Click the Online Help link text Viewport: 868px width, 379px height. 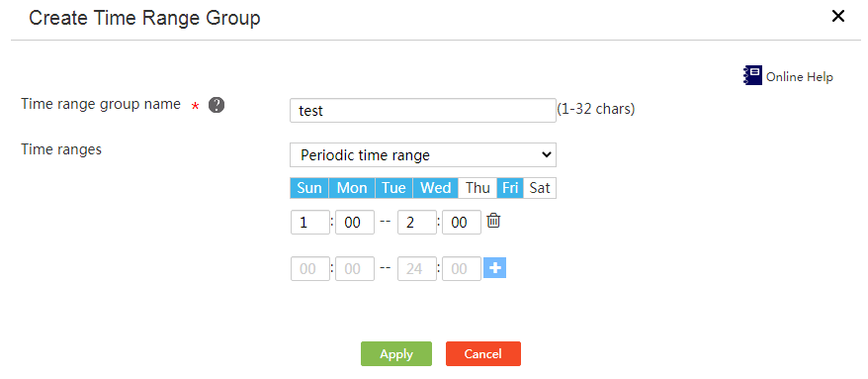pos(800,77)
